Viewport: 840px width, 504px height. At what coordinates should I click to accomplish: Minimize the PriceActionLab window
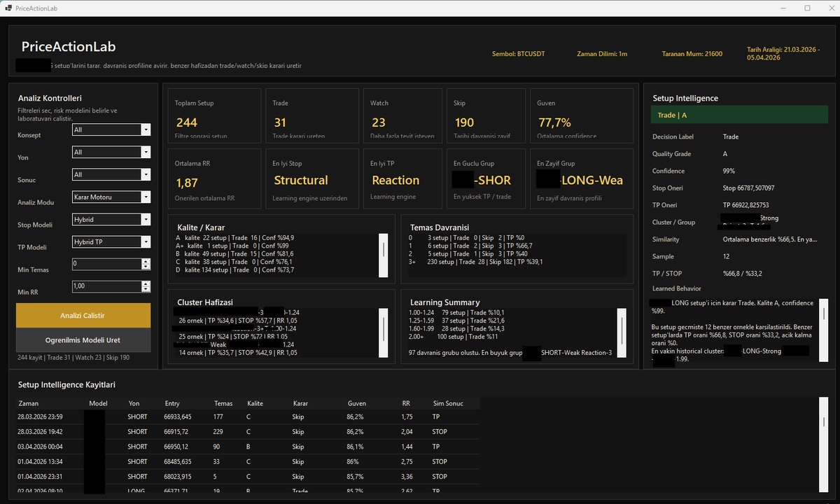(x=782, y=8)
